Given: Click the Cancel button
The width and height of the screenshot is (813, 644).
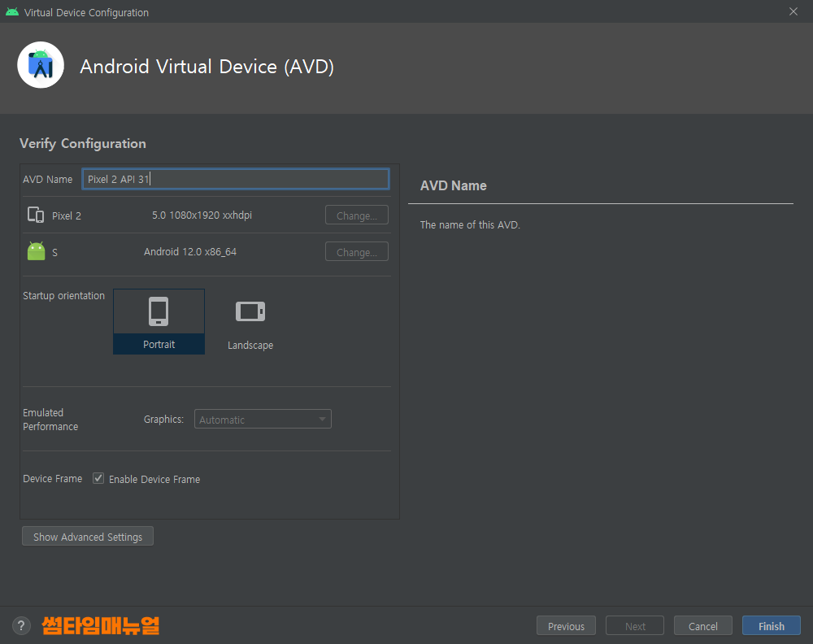Looking at the screenshot, I should pos(703,626).
